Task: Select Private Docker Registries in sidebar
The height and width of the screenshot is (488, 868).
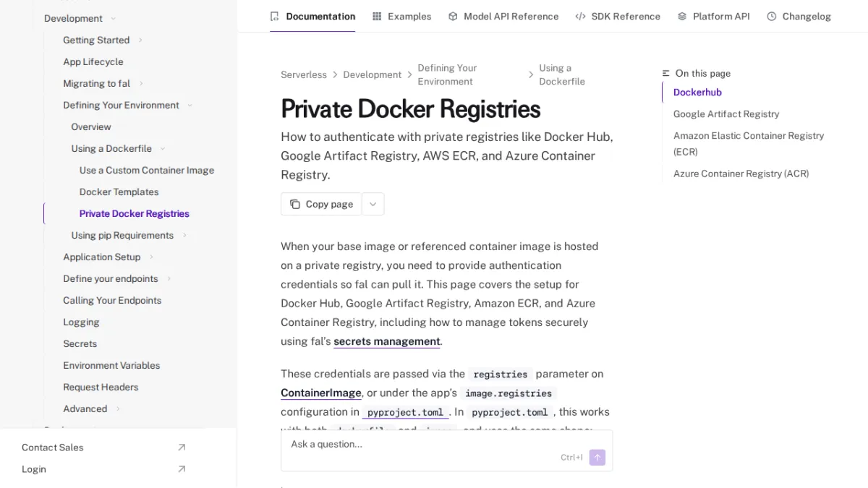Action: pyautogui.click(x=135, y=213)
